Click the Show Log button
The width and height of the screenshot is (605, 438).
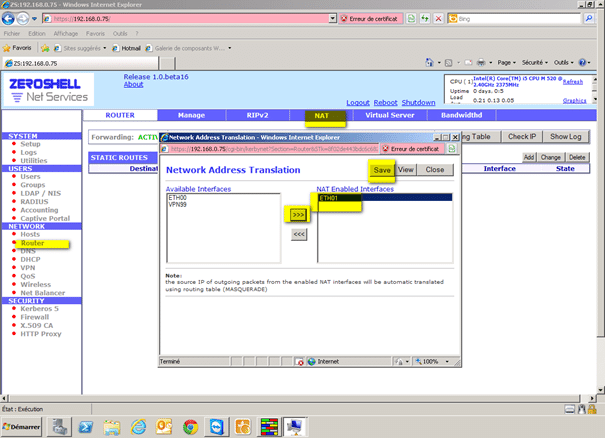coord(565,137)
